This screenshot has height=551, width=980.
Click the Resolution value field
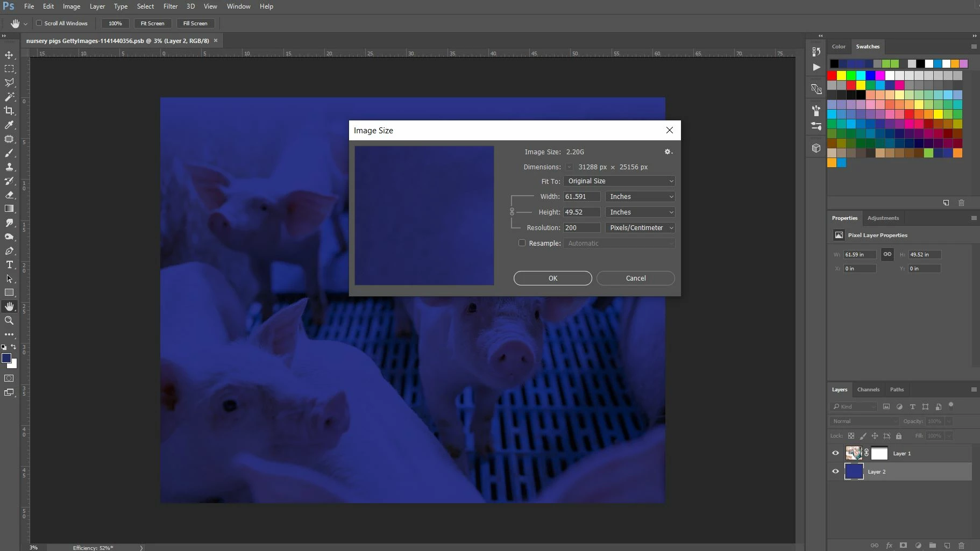(582, 228)
